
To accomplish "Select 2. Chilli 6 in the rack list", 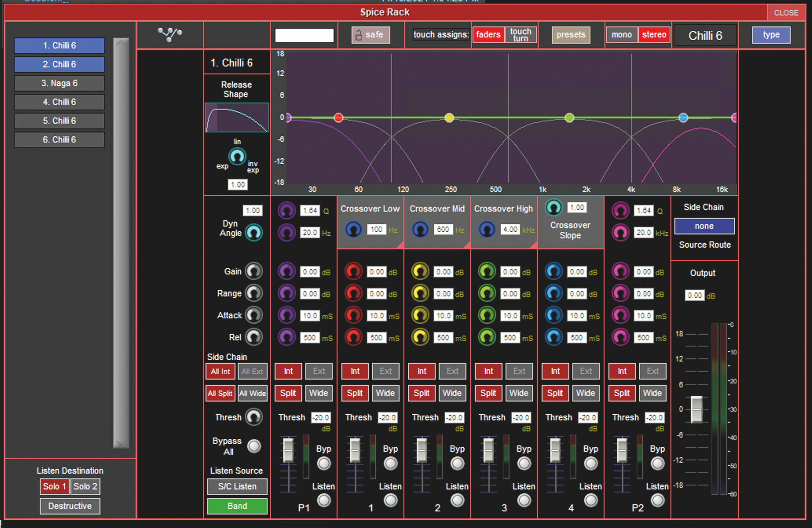I will tap(60, 64).
